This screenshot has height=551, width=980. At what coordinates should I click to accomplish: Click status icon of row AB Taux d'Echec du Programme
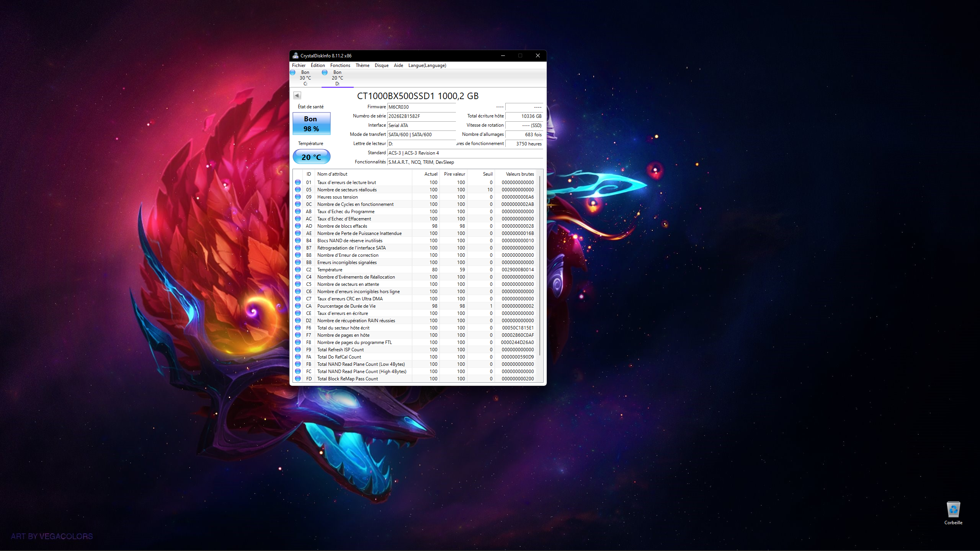point(298,211)
